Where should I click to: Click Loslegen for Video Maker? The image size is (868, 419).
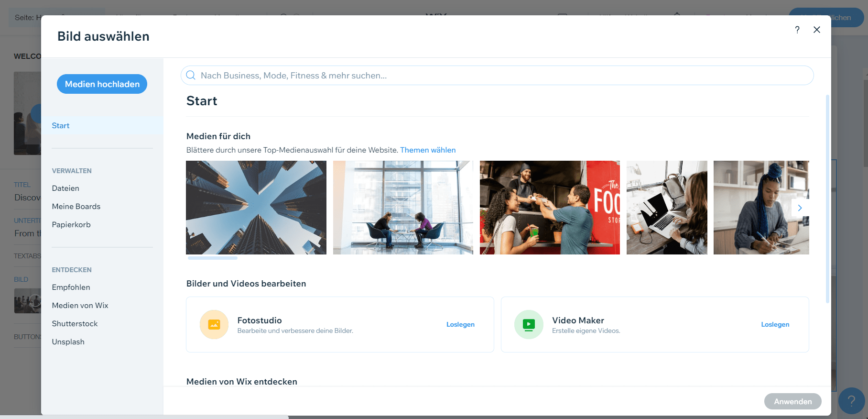coord(775,324)
